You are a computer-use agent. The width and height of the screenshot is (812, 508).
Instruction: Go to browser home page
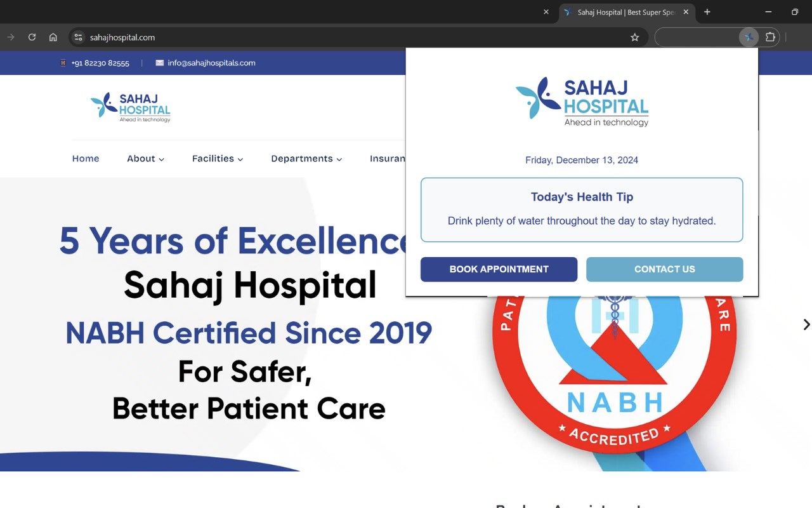point(53,37)
